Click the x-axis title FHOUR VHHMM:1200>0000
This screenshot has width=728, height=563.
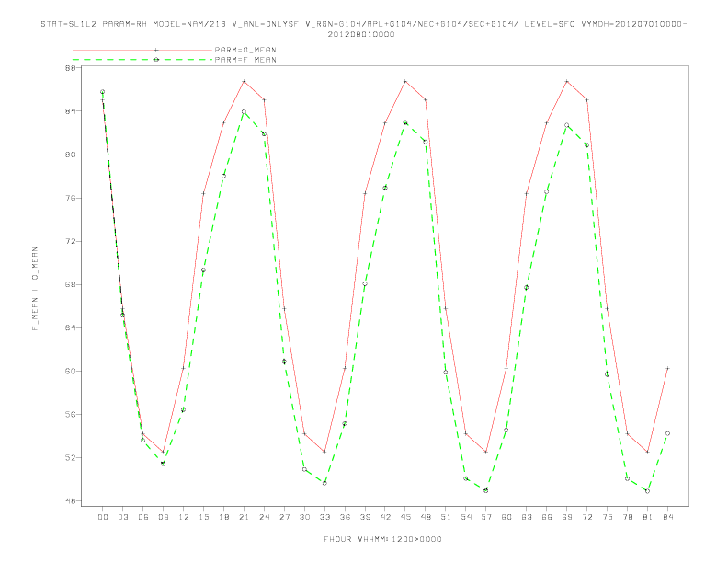(382, 539)
